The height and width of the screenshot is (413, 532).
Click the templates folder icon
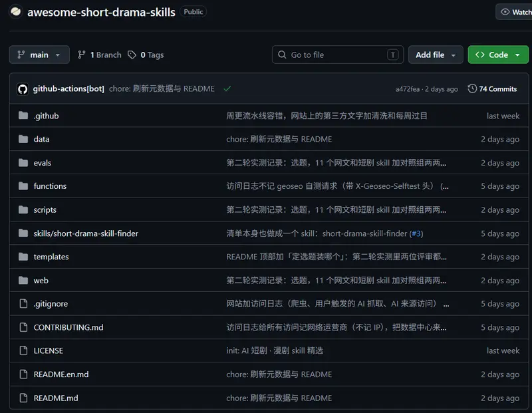(x=23, y=257)
